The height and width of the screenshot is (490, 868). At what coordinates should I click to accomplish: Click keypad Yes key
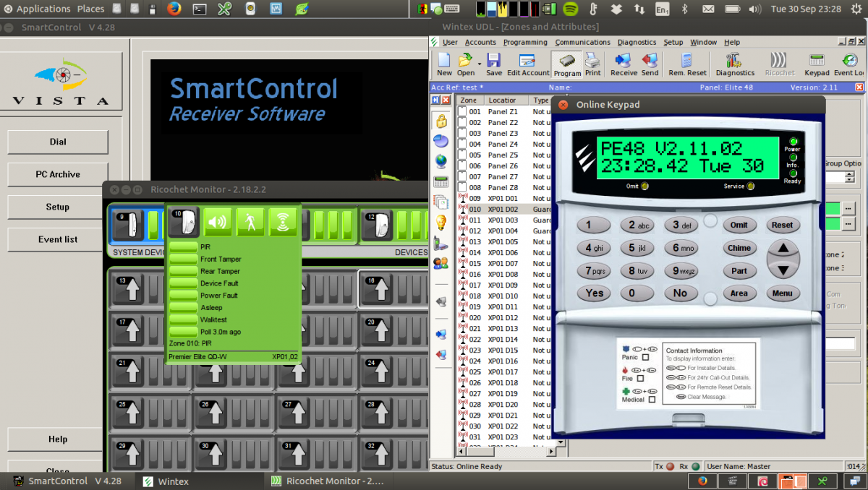[x=595, y=293]
